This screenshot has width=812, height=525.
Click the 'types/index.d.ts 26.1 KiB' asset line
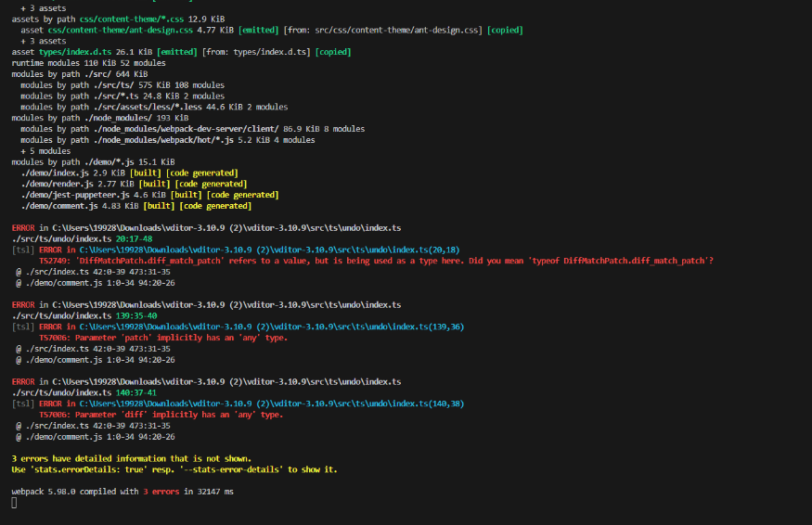[181, 52]
